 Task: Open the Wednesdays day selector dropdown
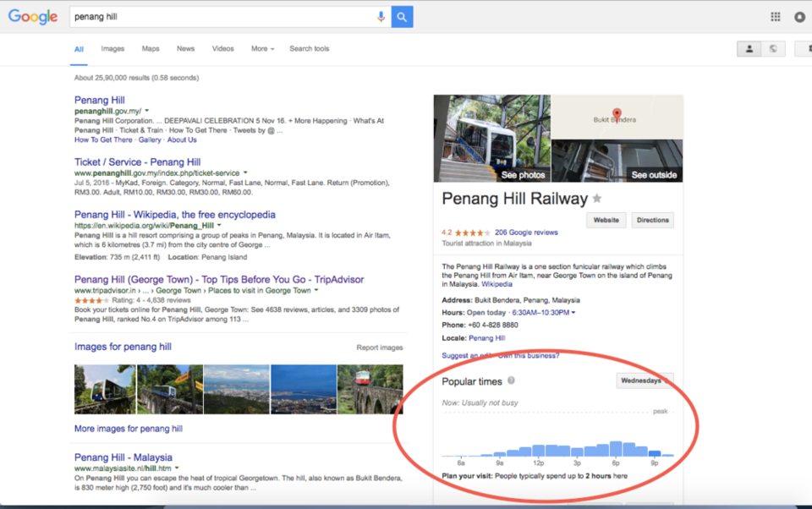tap(645, 380)
